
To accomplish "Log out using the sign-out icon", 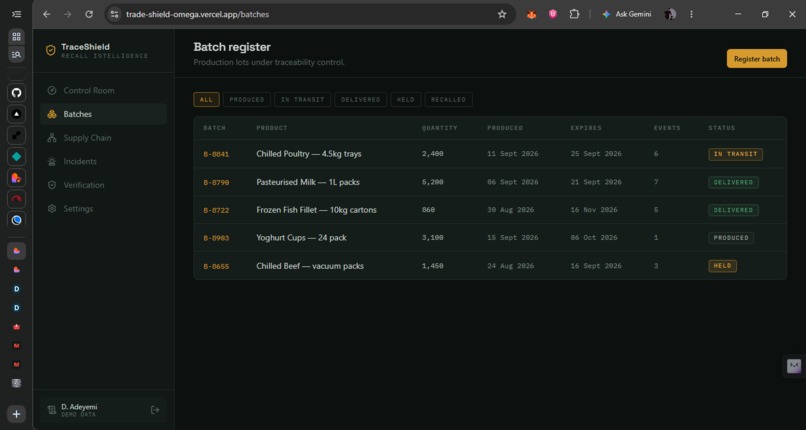I will click(x=155, y=410).
